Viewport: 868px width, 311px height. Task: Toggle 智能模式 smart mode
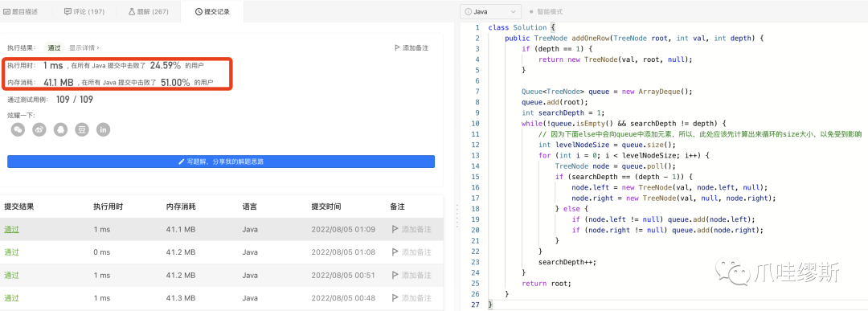[x=546, y=11]
